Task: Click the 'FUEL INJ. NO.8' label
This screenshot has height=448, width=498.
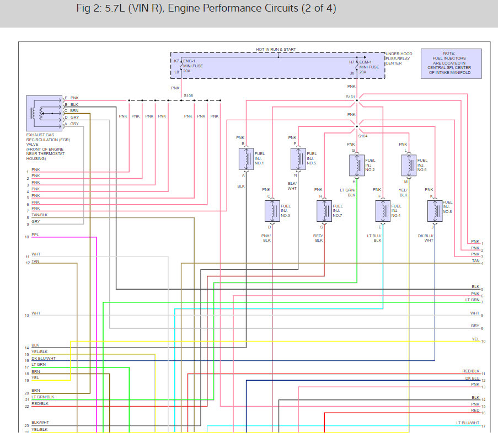Action: [x=447, y=207]
